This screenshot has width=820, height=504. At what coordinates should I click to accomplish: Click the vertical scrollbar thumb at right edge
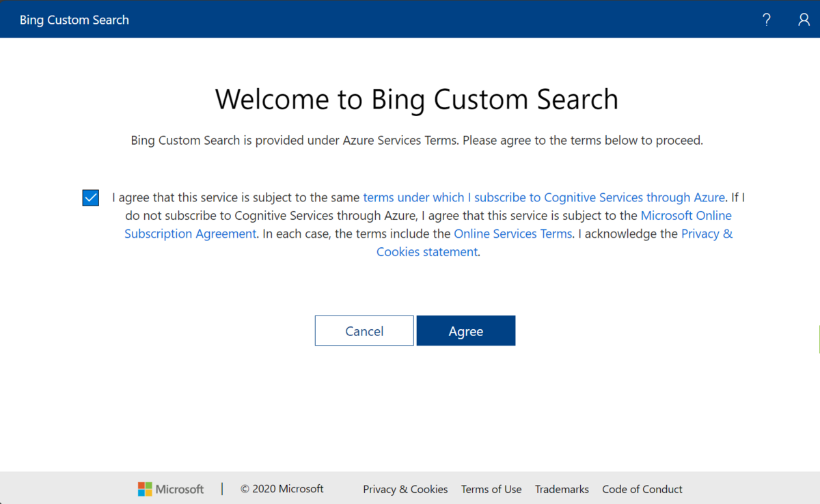(818, 339)
